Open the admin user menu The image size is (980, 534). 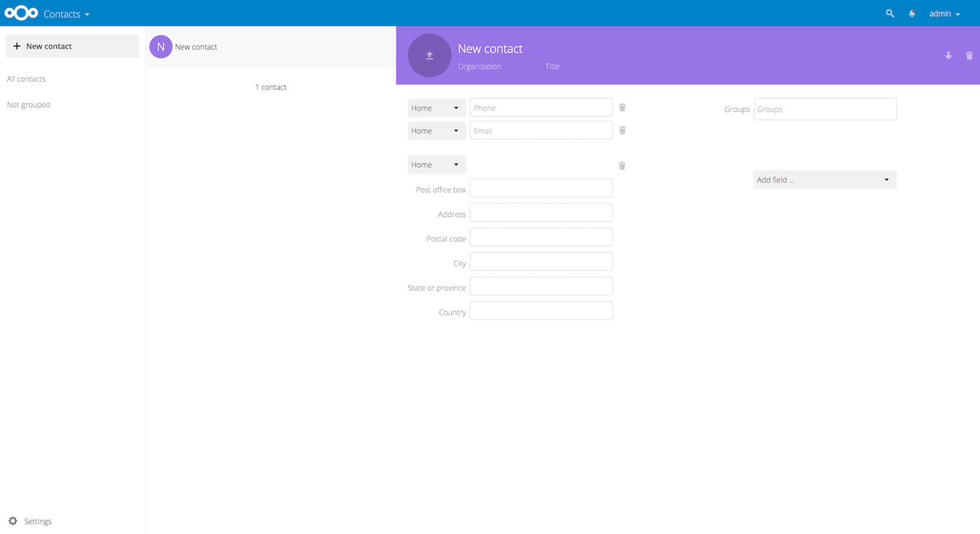click(944, 14)
